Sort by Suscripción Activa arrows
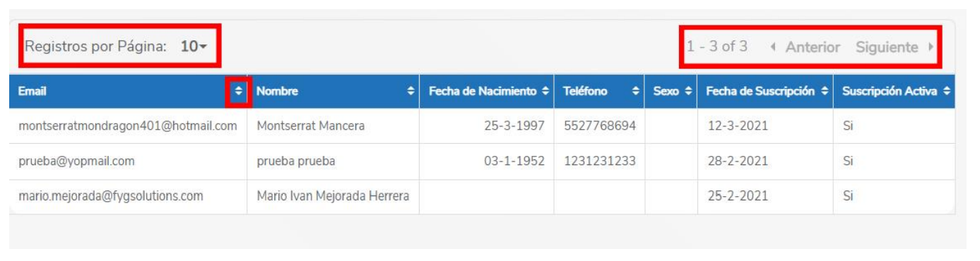980x261 pixels. click(947, 92)
